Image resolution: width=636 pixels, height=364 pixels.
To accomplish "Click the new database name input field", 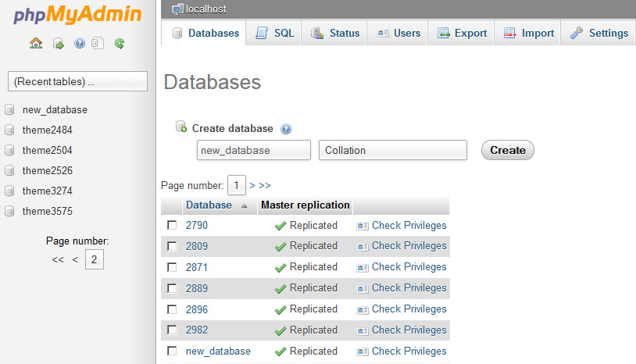I will pos(253,150).
